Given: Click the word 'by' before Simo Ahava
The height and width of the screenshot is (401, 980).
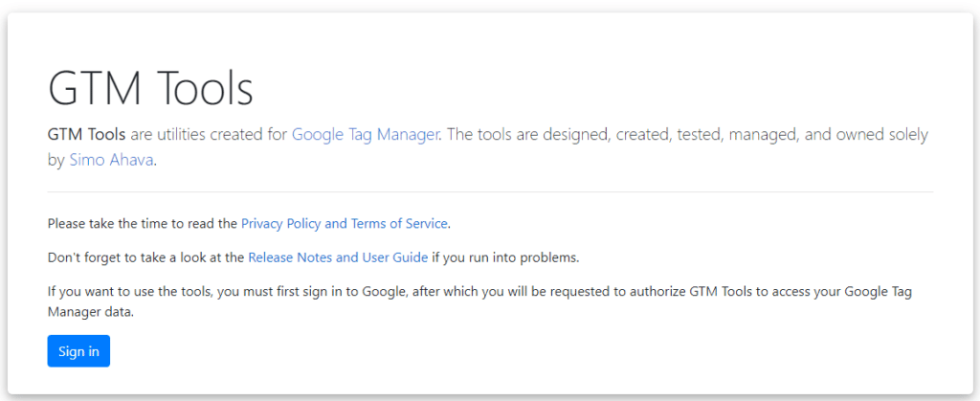Looking at the screenshot, I should (x=56, y=160).
